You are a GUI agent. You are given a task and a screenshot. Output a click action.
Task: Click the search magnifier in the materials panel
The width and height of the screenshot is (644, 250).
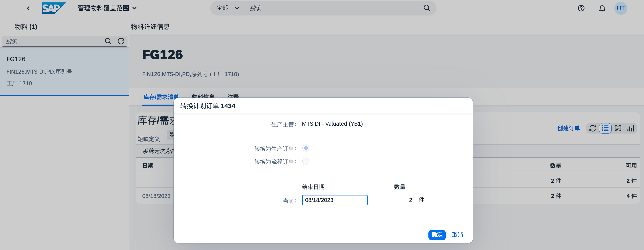[108, 41]
